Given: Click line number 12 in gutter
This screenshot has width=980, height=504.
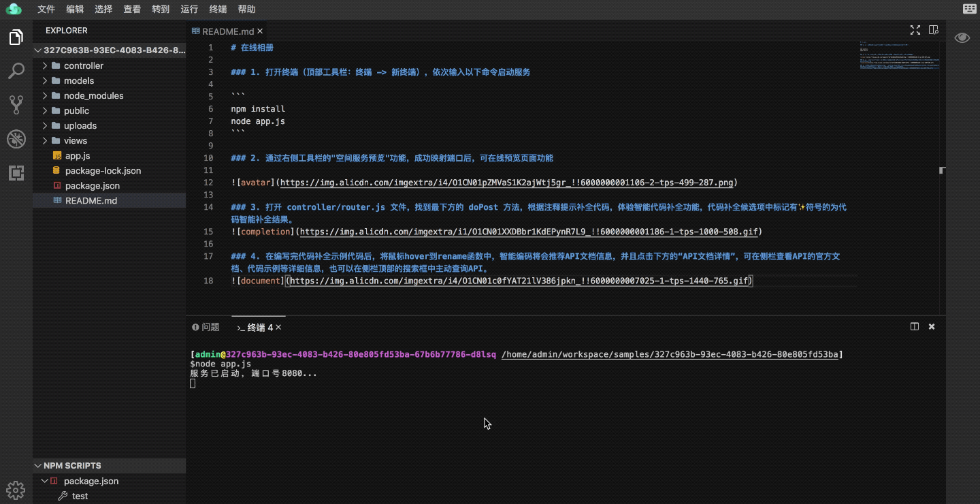Looking at the screenshot, I should click(x=208, y=183).
